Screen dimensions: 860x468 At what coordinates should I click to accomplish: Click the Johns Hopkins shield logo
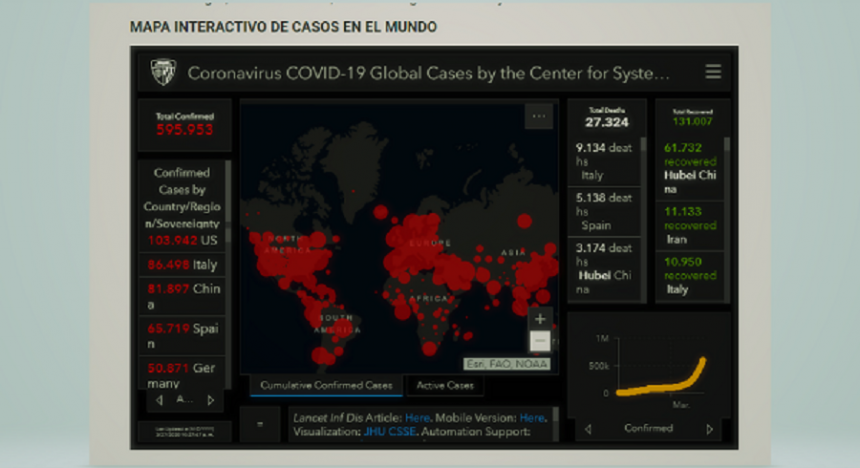[x=163, y=73]
